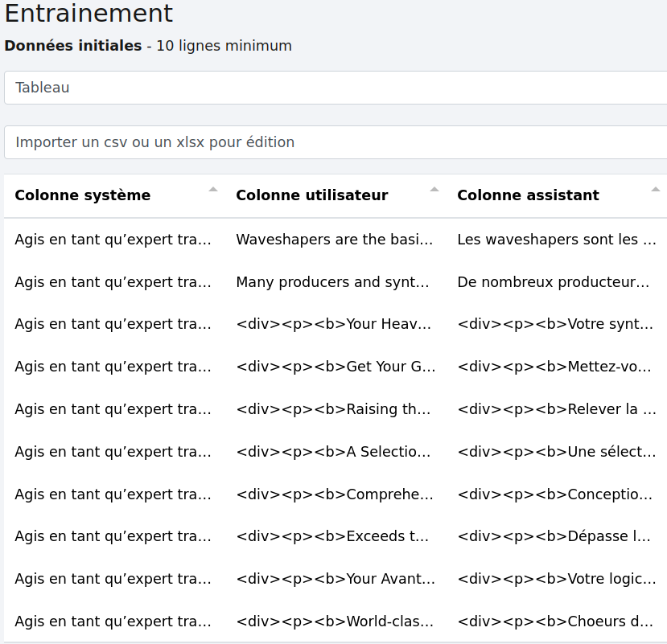Select the 'Your Heav…' user column cell
The height and width of the screenshot is (644, 667).
point(335,325)
